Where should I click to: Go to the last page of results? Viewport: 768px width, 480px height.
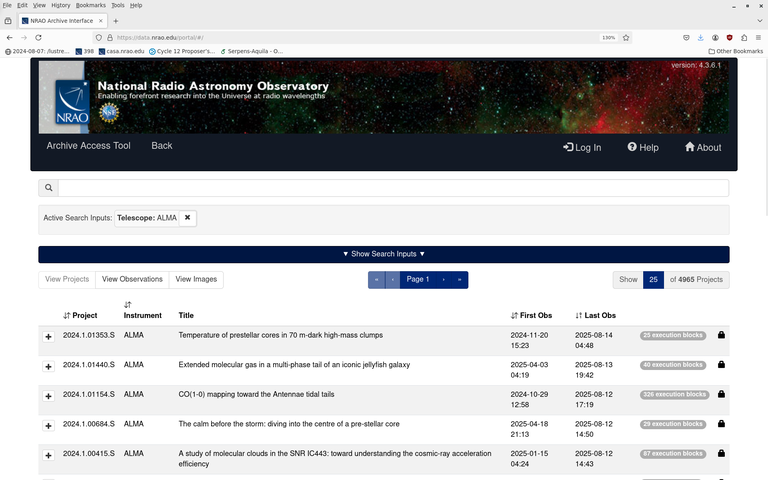(x=459, y=280)
